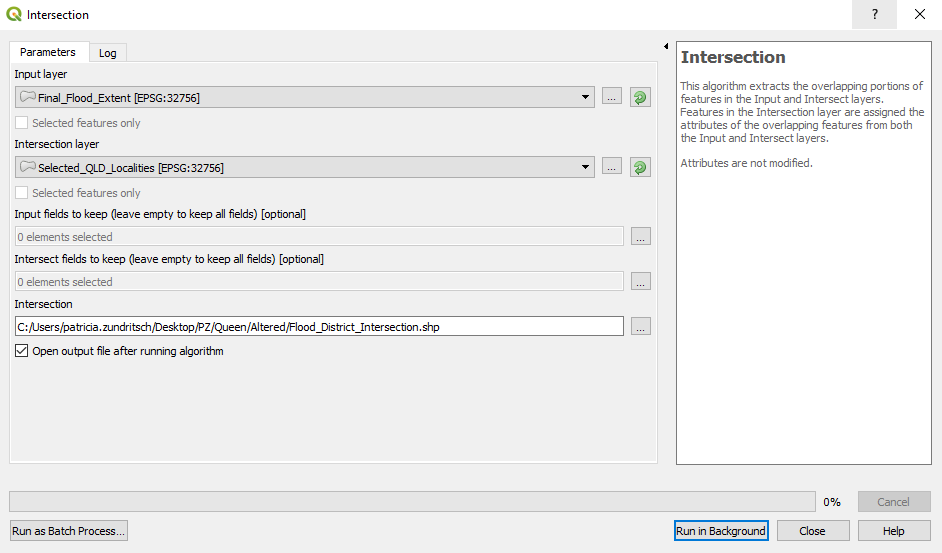Toggle Selected features only under Input layer
942x553 pixels.
point(22,123)
